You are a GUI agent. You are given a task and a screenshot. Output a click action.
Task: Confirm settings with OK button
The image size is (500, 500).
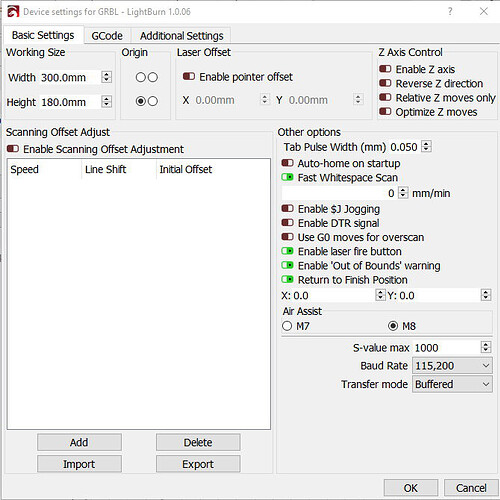click(x=411, y=488)
